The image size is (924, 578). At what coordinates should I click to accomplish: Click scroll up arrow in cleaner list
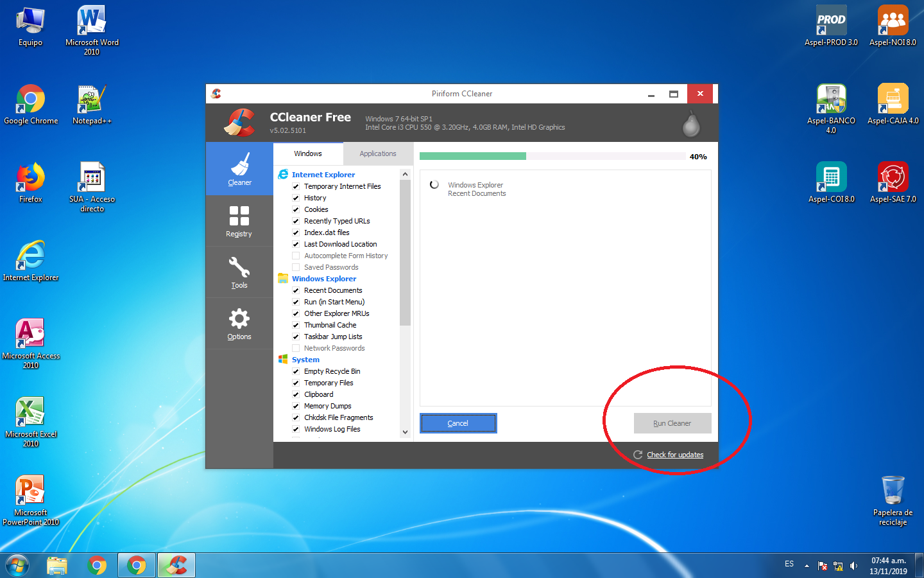click(x=405, y=174)
